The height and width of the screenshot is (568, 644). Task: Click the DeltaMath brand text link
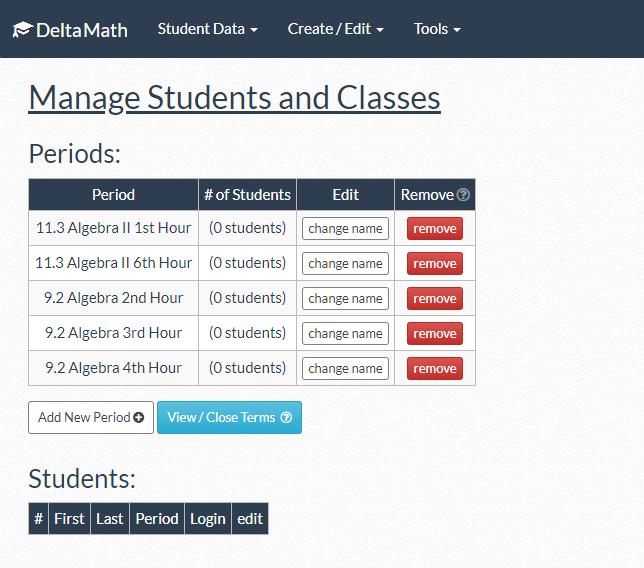click(82, 30)
